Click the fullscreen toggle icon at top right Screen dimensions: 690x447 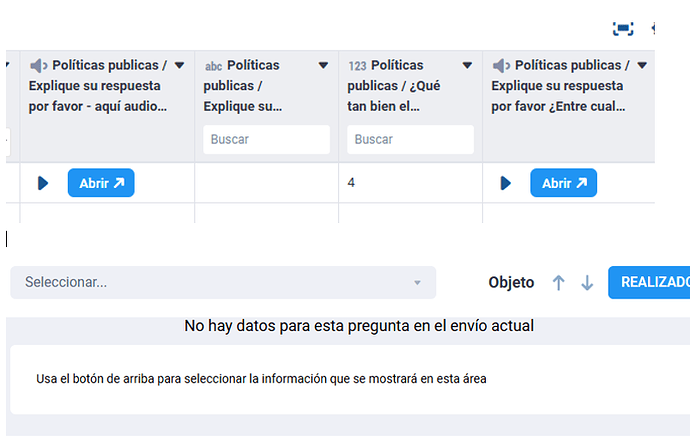pos(623,28)
